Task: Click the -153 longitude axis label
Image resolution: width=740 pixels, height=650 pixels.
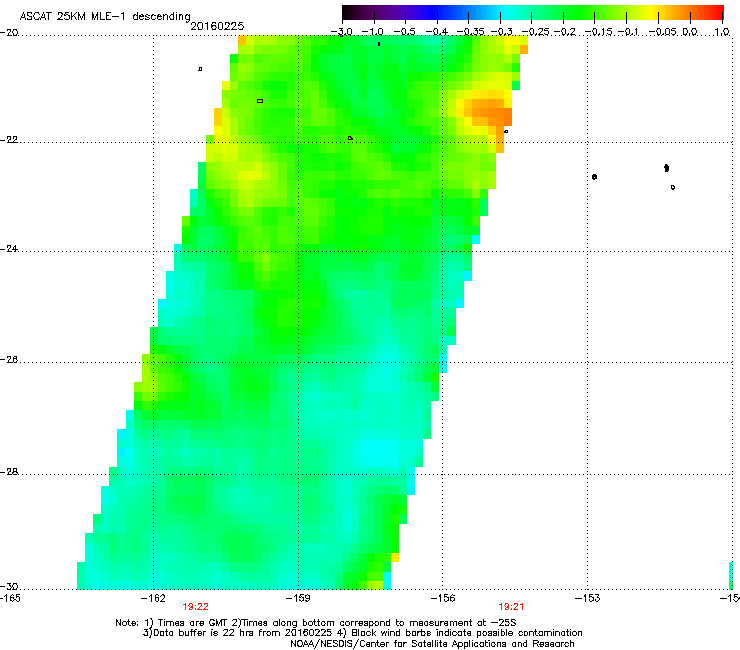Action: coord(588,599)
